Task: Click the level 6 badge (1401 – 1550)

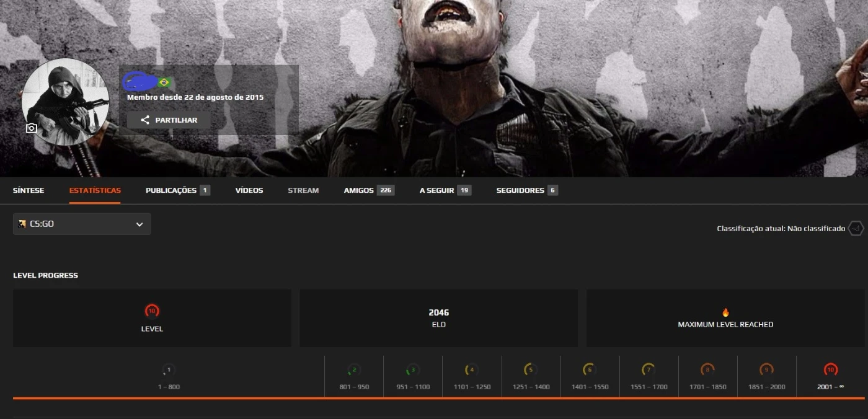Action: tap(590, 370)
